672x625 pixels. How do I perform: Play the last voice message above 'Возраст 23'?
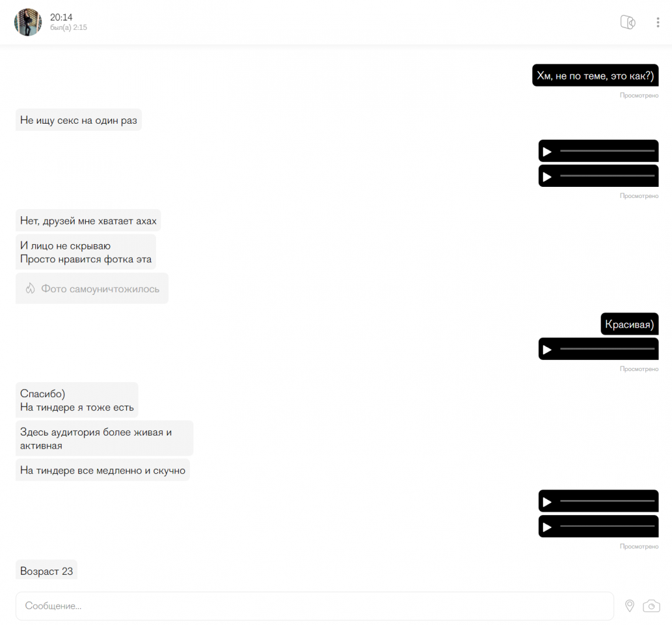(546, 527)
